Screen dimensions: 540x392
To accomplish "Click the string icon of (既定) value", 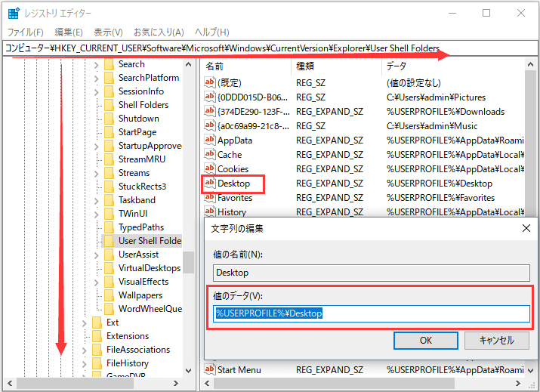I will [209, 82].
